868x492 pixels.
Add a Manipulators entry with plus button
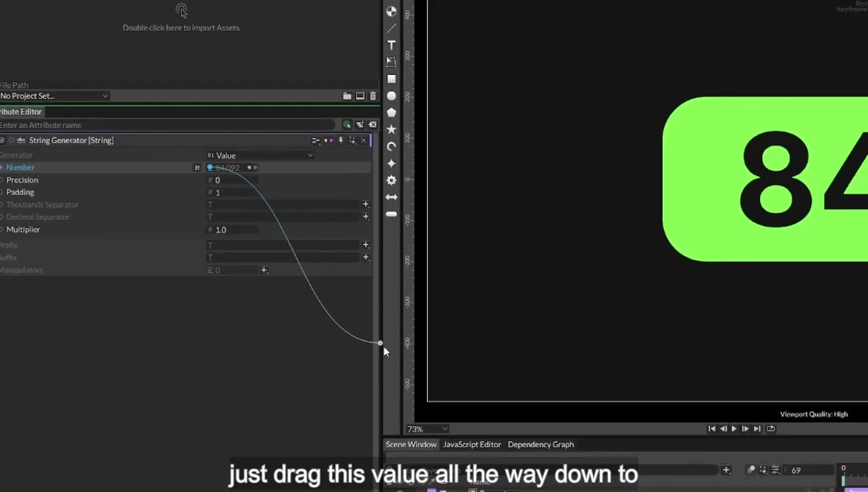tap(264, 270)
